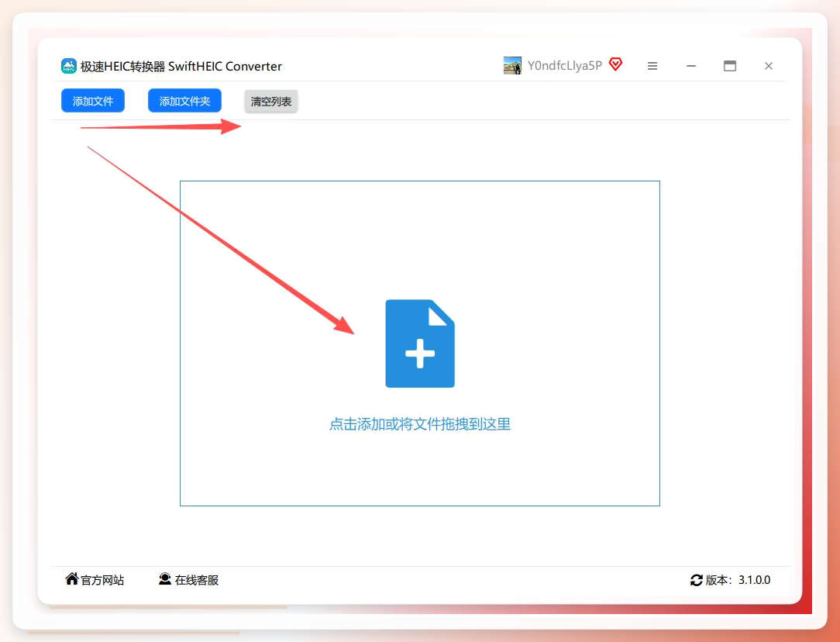840x642 pixels.
Task: Click the title 极速HEIC转换器 SwiftHEIC Converter
Action: [181, 66]
